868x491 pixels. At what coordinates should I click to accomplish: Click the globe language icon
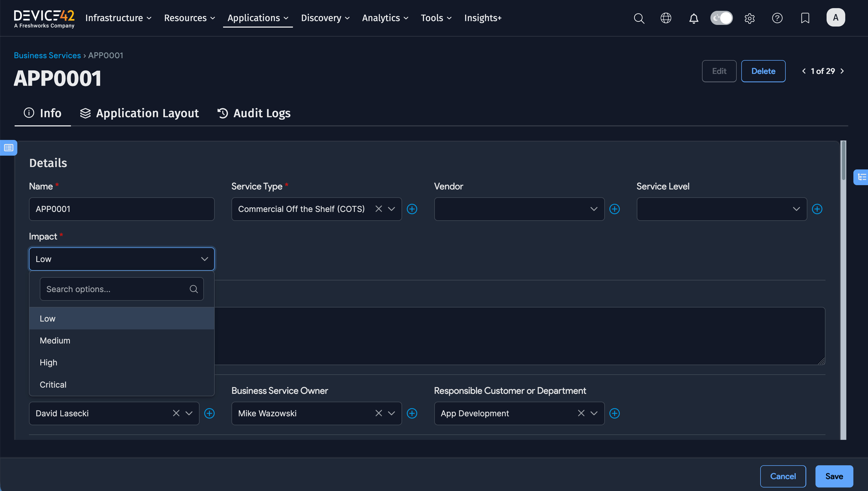point(666,18)
